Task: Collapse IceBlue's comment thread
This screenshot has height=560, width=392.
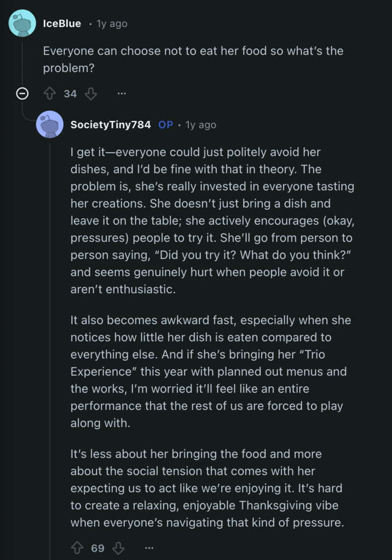Action: pyautogui.click(x=21, y=94)
